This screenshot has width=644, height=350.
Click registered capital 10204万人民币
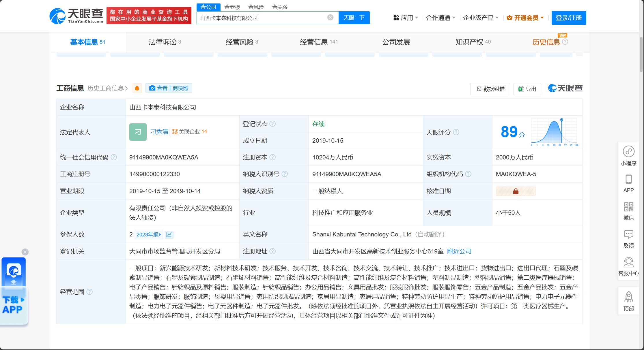[333, 157]
